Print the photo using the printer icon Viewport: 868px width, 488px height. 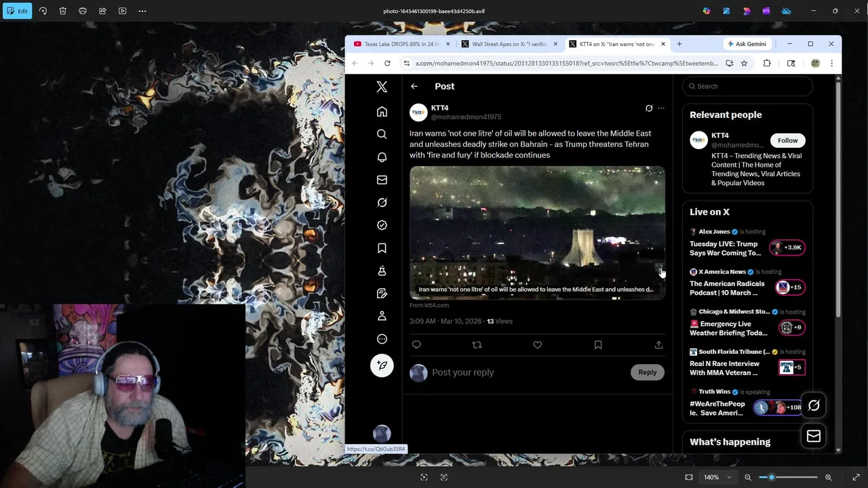click(83, 11)
